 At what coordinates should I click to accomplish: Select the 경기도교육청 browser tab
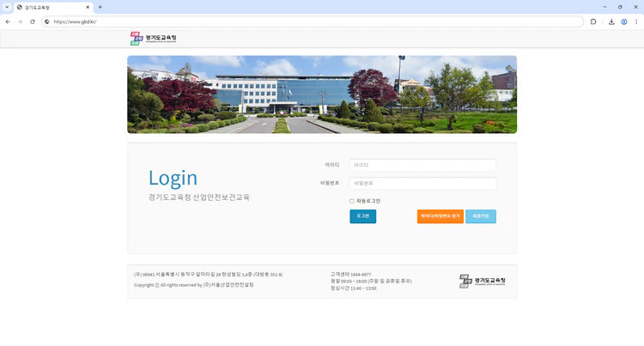click(52, 7)
